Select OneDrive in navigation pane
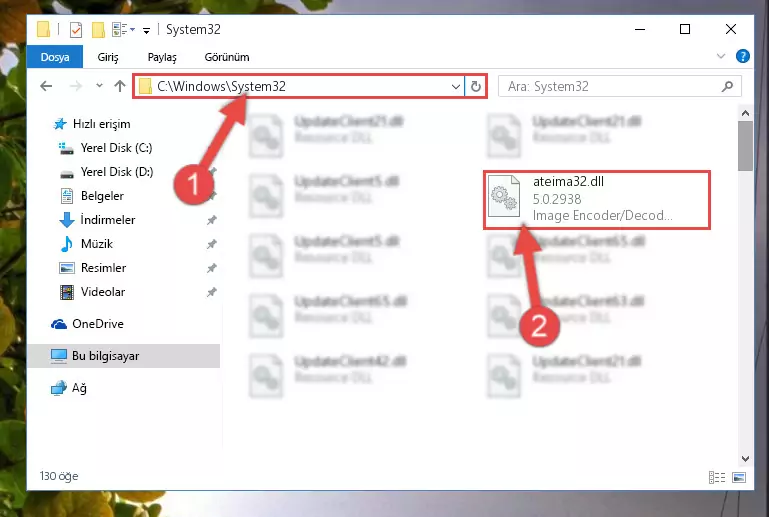 pyautogui.click(x=87, y=324)
